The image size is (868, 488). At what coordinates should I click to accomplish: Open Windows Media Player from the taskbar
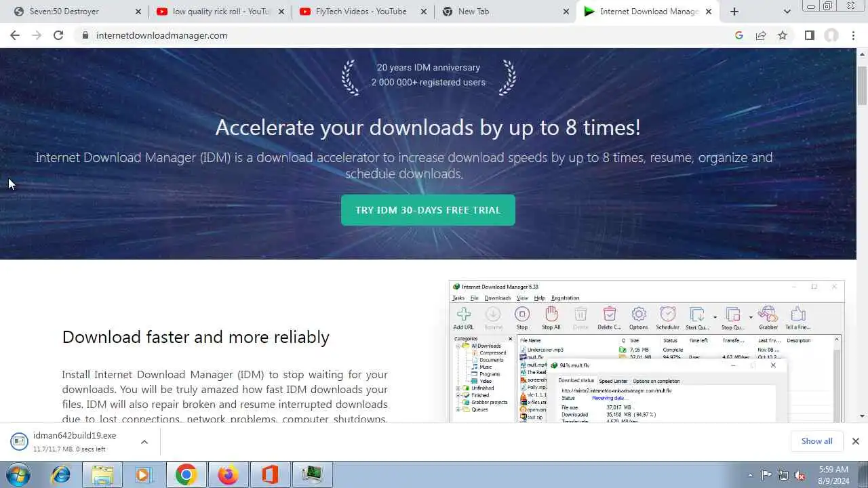(x=144, y=474)
